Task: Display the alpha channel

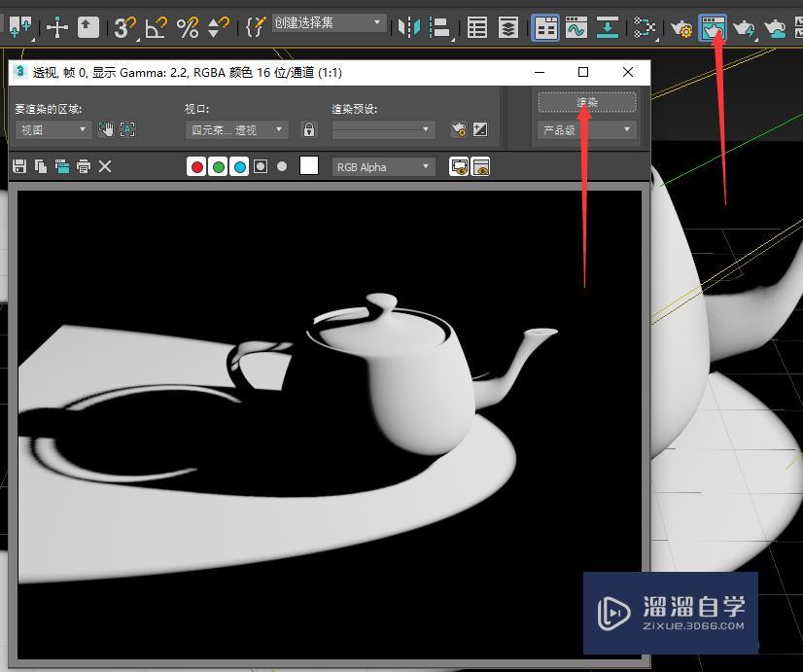Action: 261,166
